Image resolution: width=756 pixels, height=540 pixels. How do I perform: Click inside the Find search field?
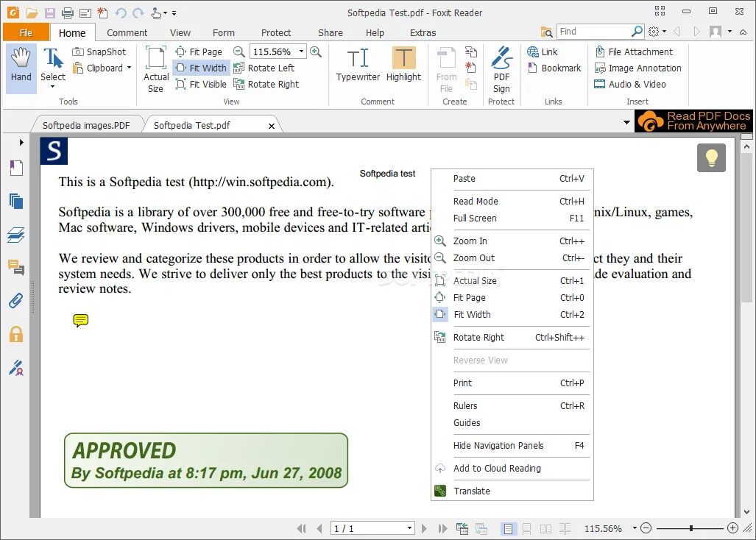(x=594, y=32)
